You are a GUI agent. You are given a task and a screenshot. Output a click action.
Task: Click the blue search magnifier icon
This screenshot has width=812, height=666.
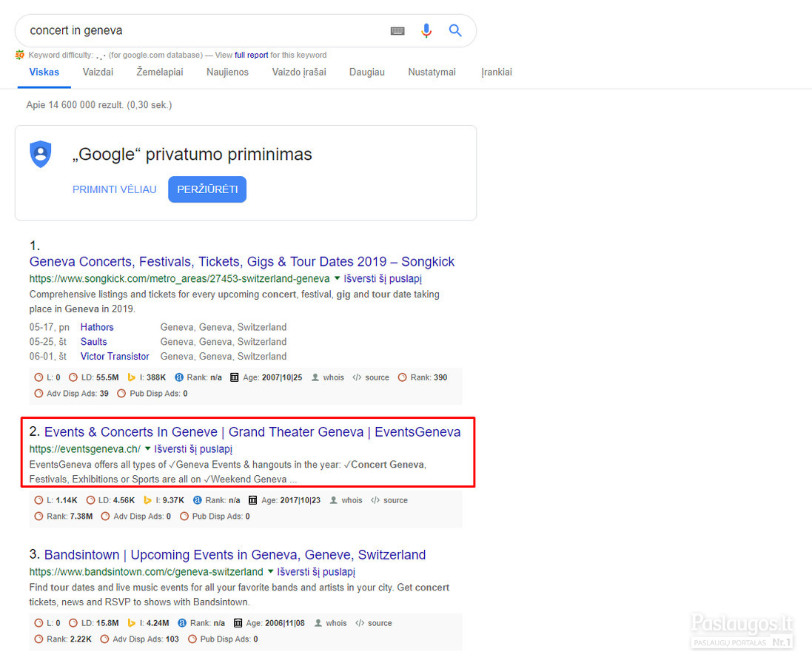coord(455,30)
